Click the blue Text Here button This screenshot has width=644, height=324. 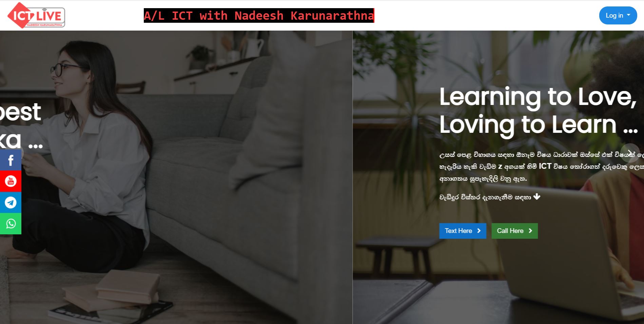[463, 231]
